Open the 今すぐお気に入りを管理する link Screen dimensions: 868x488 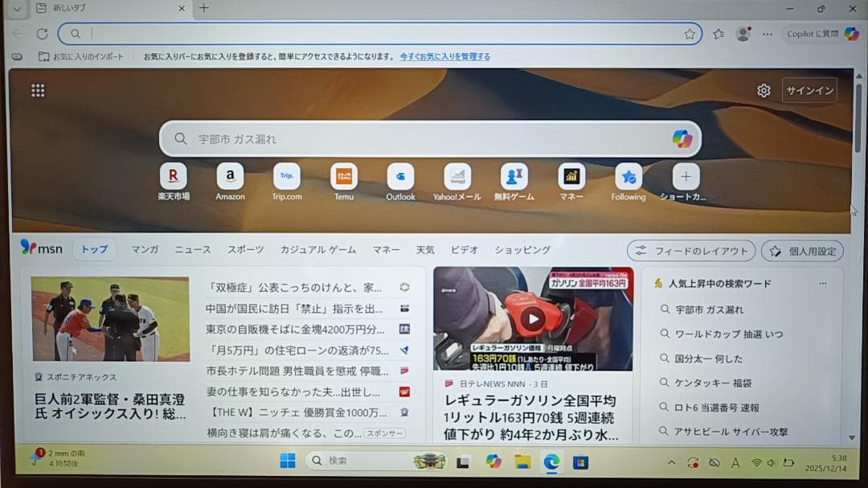[445, 56]
